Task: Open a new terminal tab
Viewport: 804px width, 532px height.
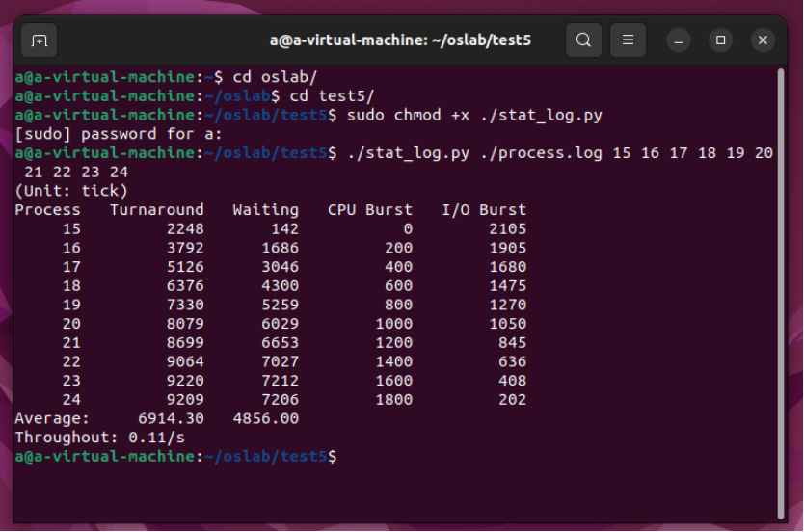Action: (39, 40)
